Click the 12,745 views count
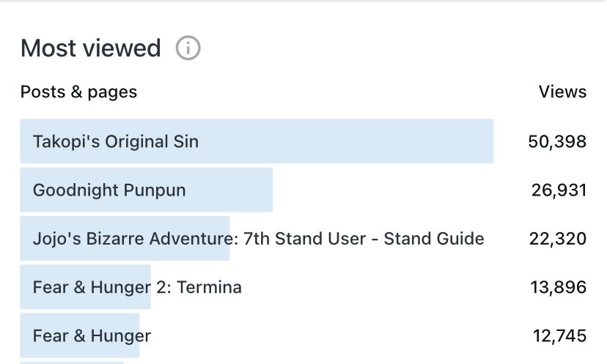The width and height of the screenshot is (607, 364). 559,335
